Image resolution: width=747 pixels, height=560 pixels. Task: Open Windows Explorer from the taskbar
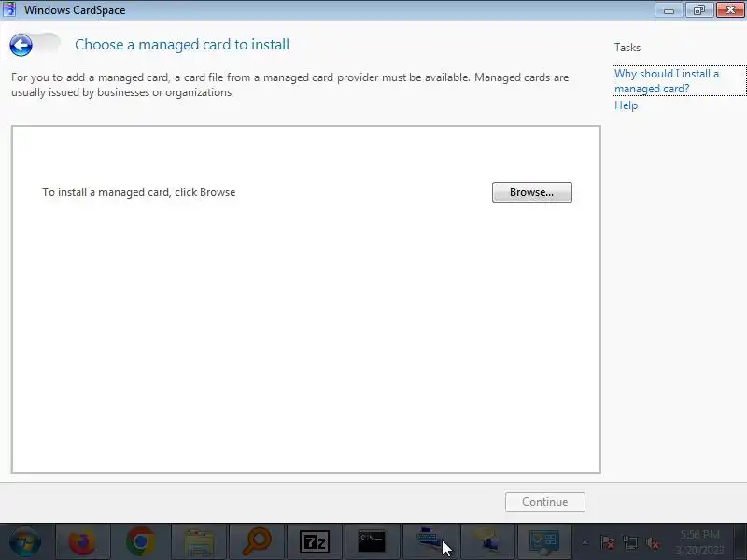[199, 542]
